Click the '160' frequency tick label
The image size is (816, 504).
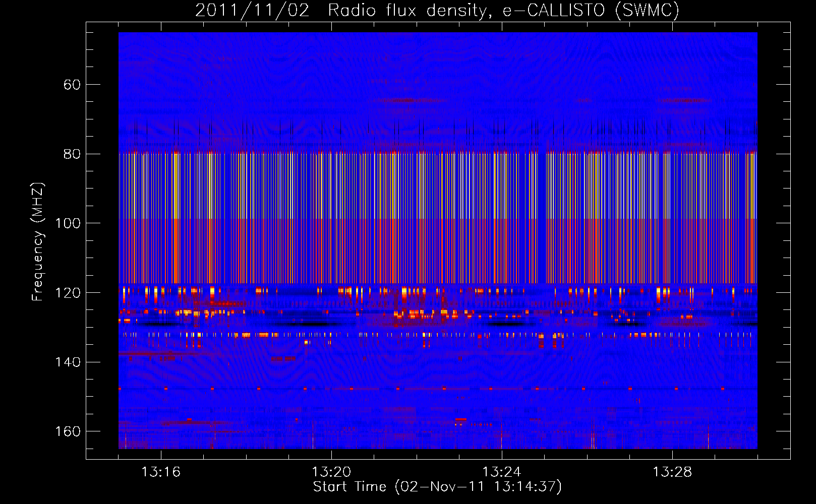tap(68, 431)
